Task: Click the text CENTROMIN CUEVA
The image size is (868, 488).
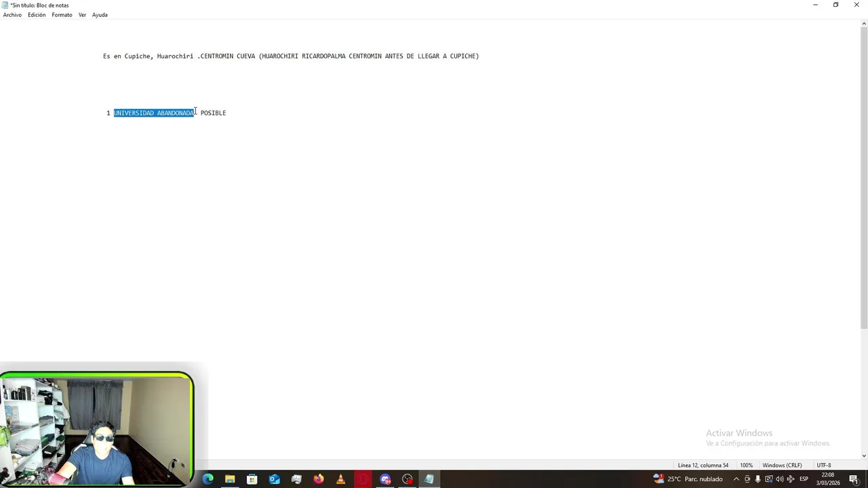Action: click(228, 56)
